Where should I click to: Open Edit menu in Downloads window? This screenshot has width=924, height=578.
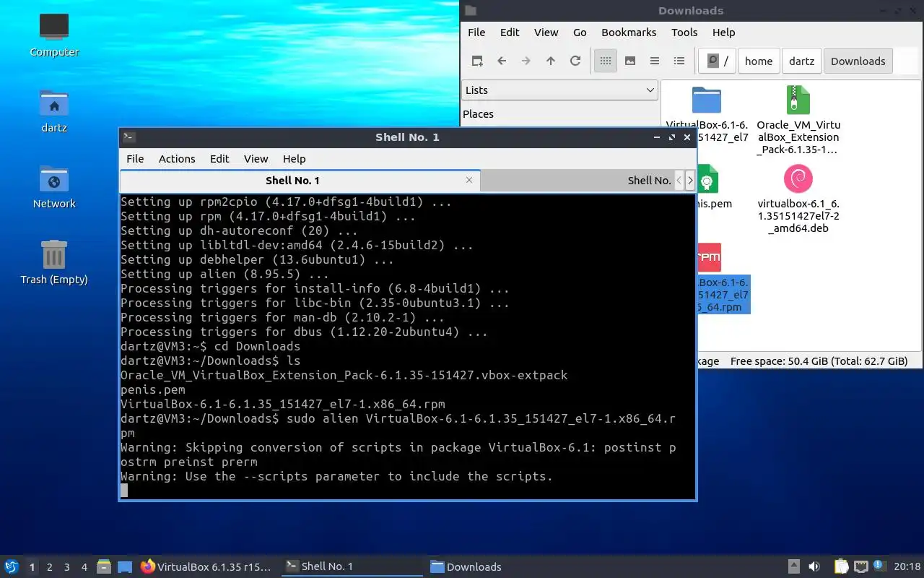coord(510,33)
